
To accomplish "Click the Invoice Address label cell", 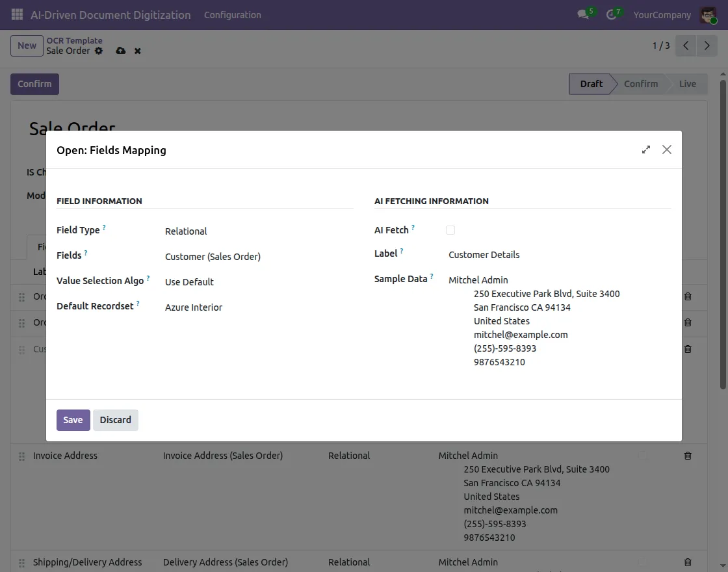I will pyautogui.click(x=65, y=456).
